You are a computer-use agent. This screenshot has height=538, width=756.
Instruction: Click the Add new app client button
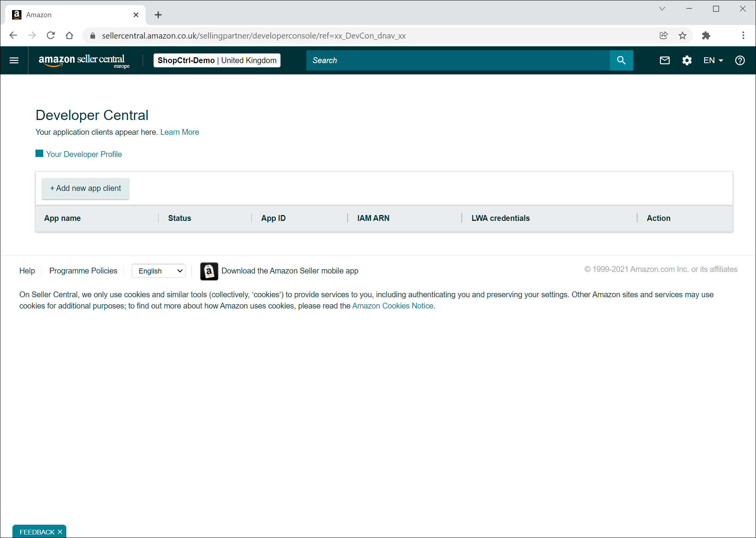[85, 189]
